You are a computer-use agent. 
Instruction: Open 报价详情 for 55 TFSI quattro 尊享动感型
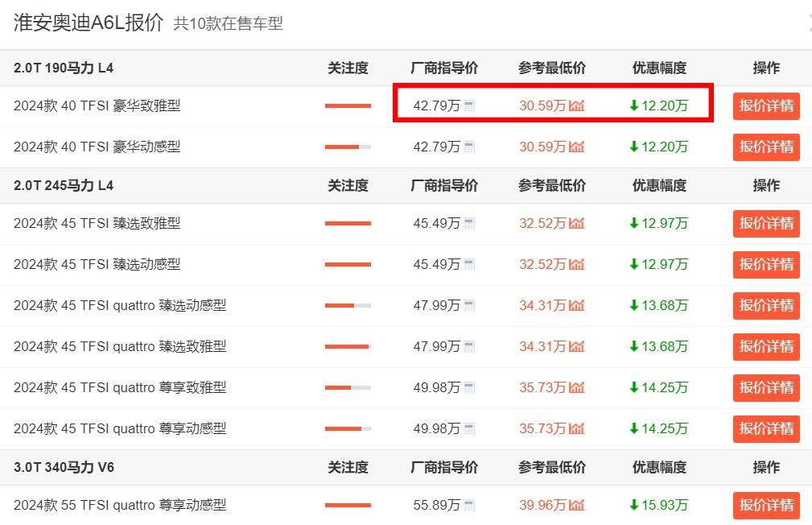tap(765, 505)
